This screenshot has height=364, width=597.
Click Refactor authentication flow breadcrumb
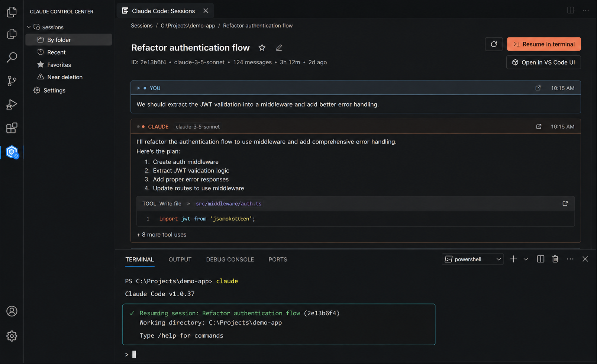pos(258,26)
